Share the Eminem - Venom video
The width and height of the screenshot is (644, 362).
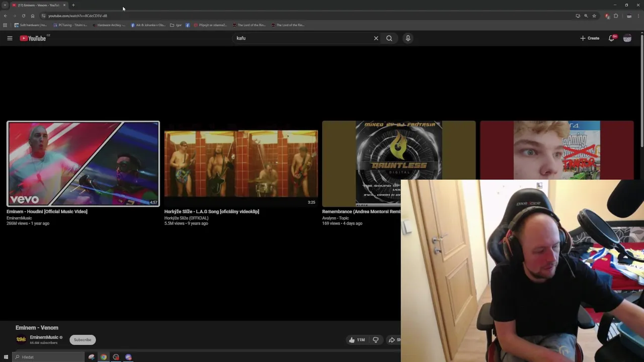point(393,340)
